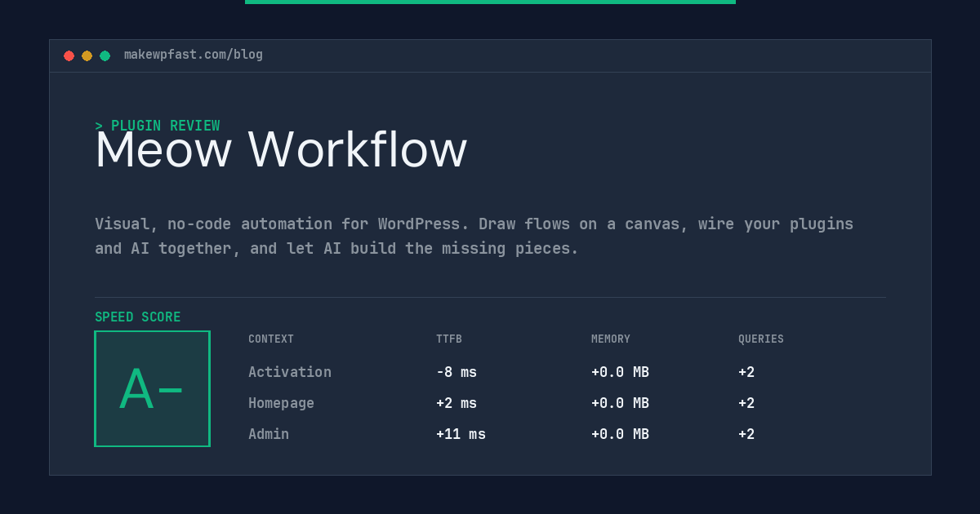Click the TTFB column header
The image size is (980, 514).
click(x=449, y=339)
